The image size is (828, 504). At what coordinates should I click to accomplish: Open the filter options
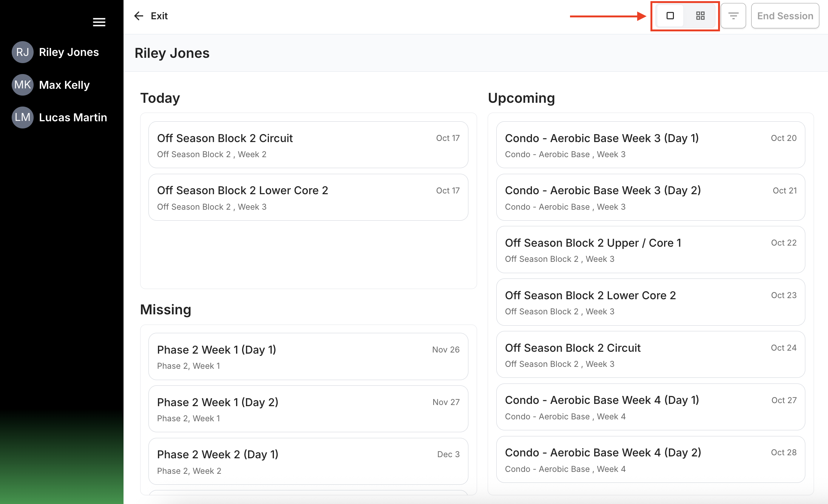pyautogui.click(x=733, y=16)
